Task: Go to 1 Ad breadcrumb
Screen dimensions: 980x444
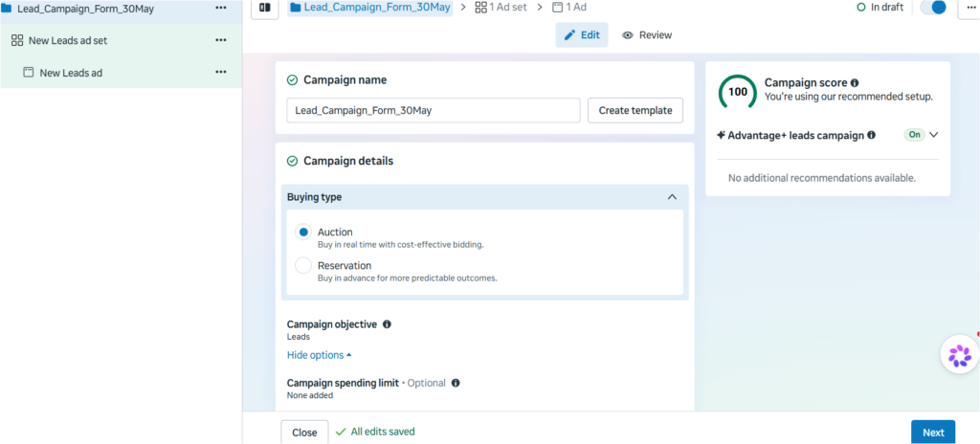Action: pos(569,8)
